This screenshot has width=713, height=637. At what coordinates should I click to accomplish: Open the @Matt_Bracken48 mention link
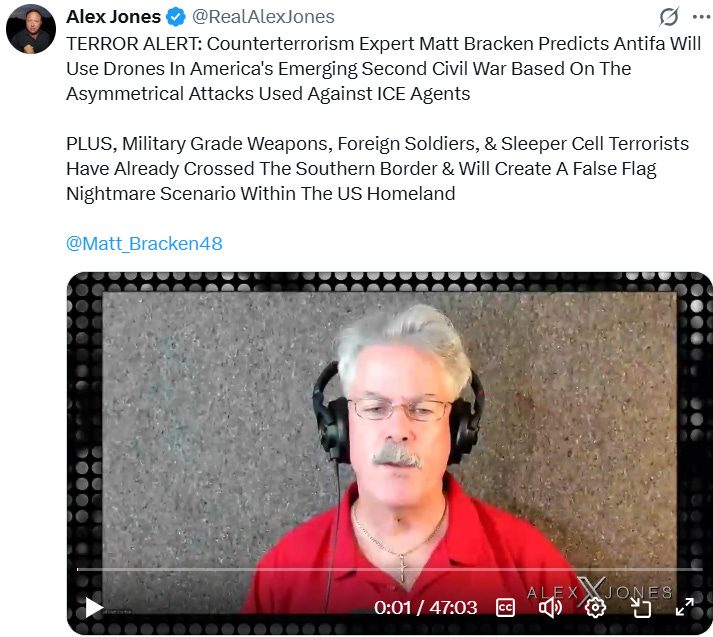[144, 244]
